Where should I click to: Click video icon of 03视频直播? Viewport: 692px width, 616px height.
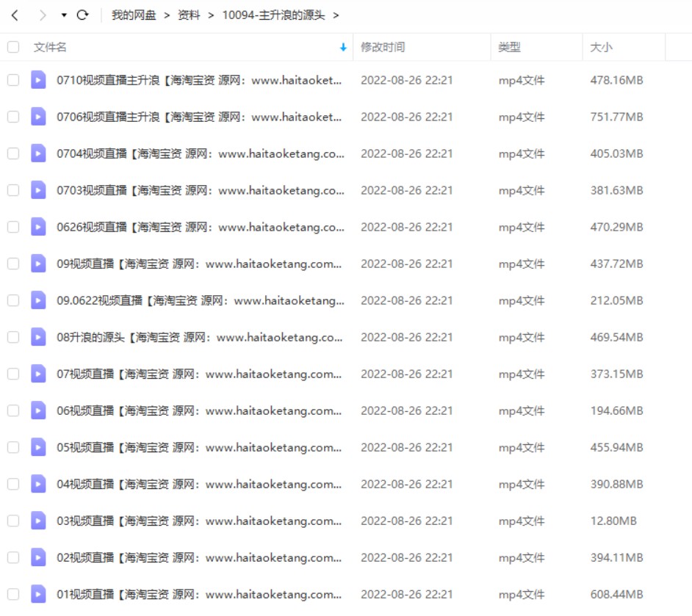pyautogui.click(x=38, y=521)
